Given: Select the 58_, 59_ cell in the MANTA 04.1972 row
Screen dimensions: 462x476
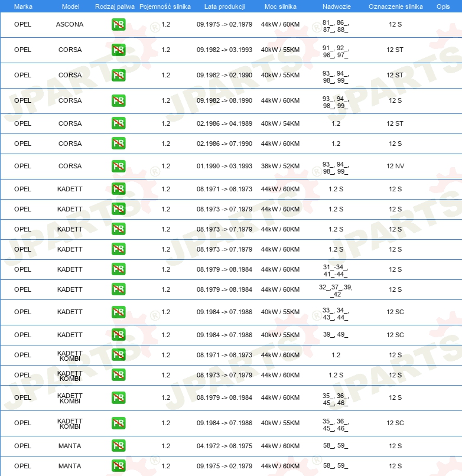Looking at the screenshot, I should click(336, 446).
